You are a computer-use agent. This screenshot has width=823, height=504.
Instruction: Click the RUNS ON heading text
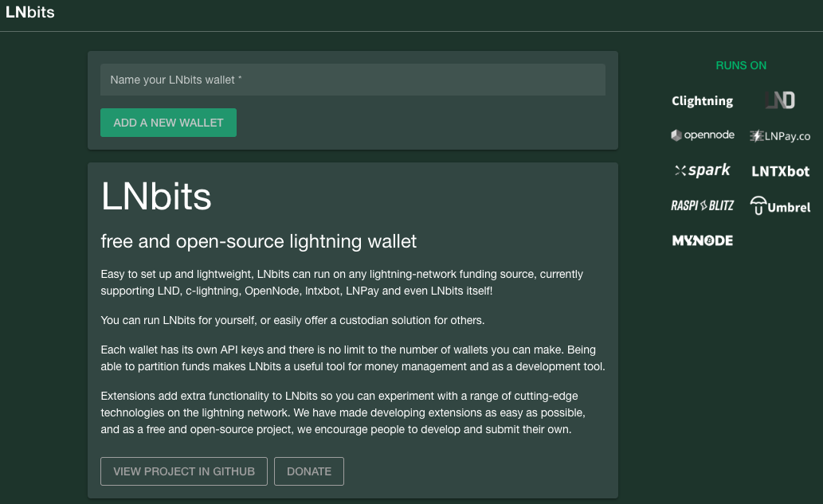click(x=741, y=65)
